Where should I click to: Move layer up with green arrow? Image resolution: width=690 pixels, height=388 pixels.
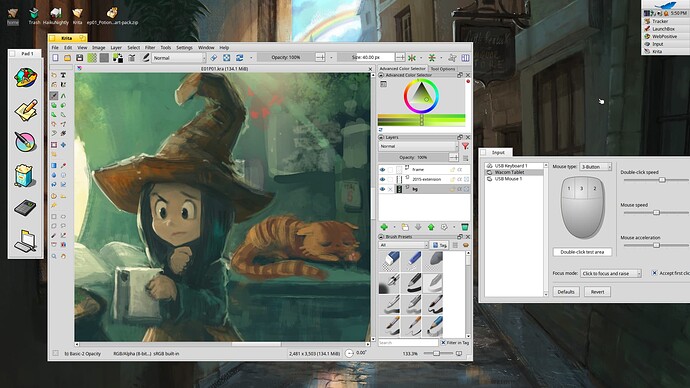click(431, 227)
